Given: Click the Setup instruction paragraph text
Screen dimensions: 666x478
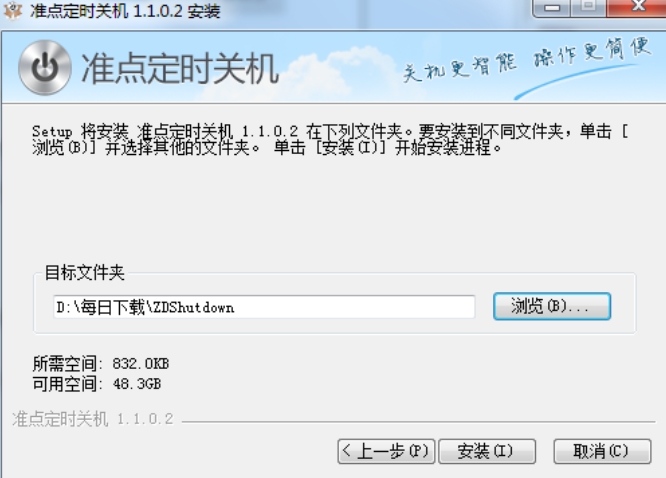Looking at the screenshot, I should 330,139.
